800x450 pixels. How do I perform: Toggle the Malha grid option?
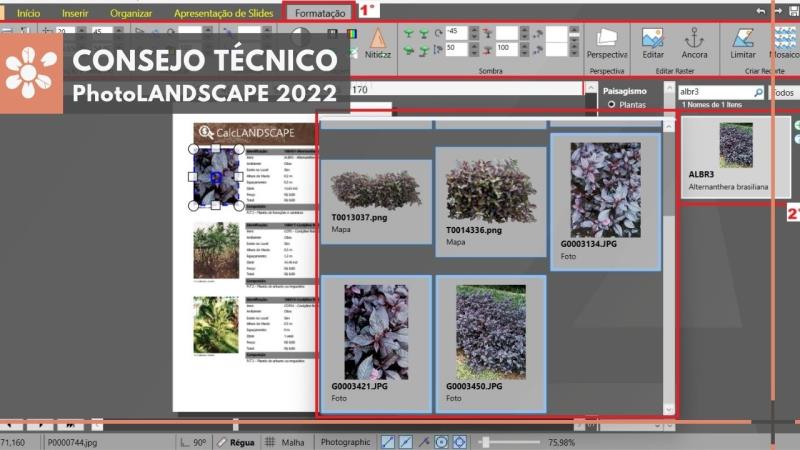pyautogui.click(x=285, y=442)
